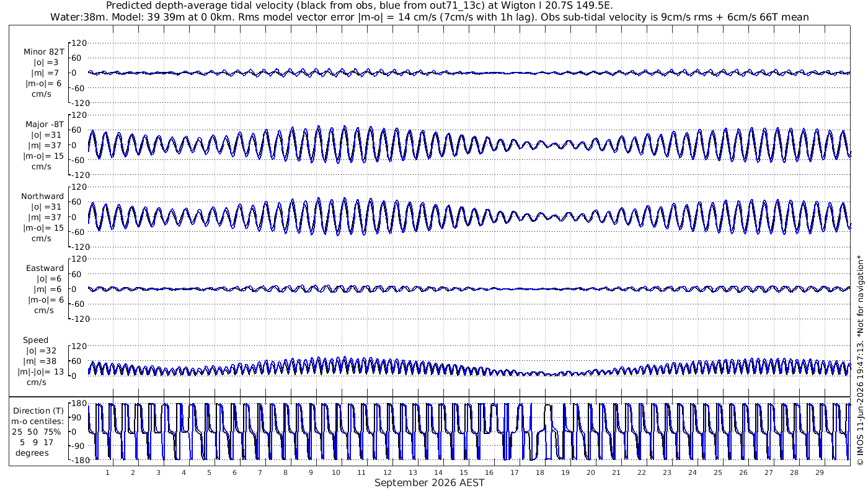Click the day '7' label on the x-axis

[260, 472]
